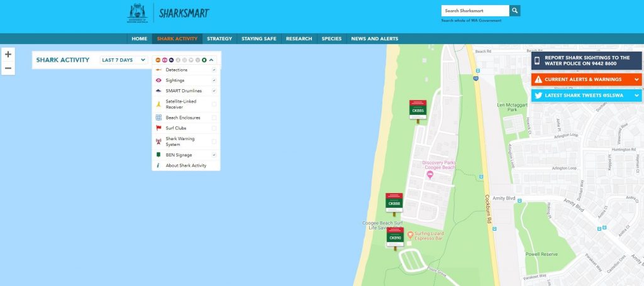Click Report Shark Sightings to Water Police banner
Viewport: 644px width, 286px height.
point(587,61)
